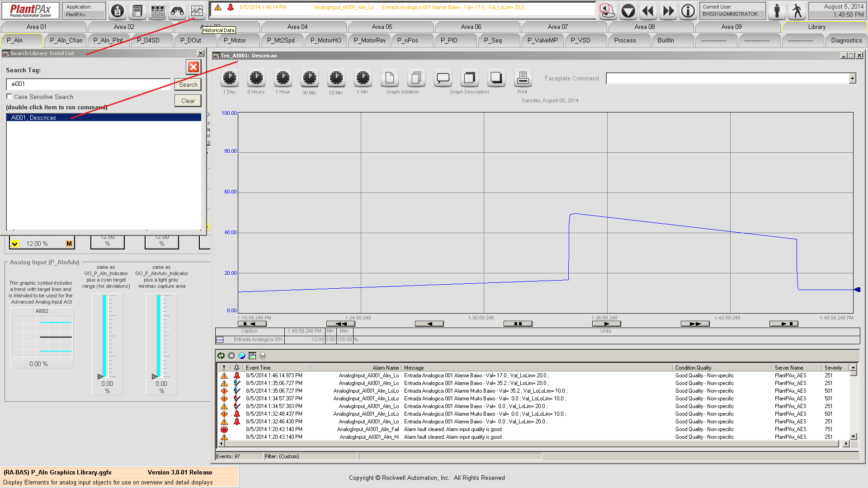Click the Search Tag input field
This screenshot has width=868, height=488.
89,84
